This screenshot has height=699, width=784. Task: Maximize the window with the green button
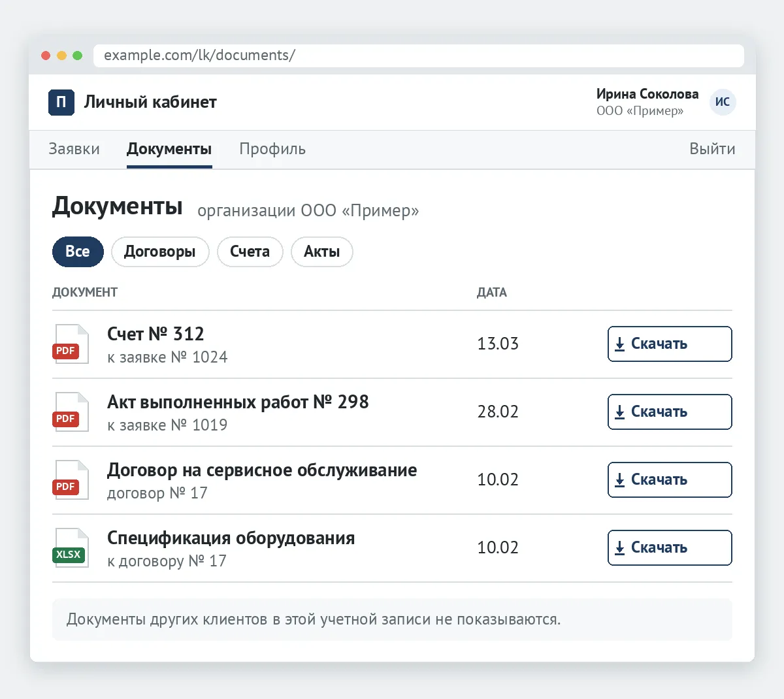pos(77,56)
